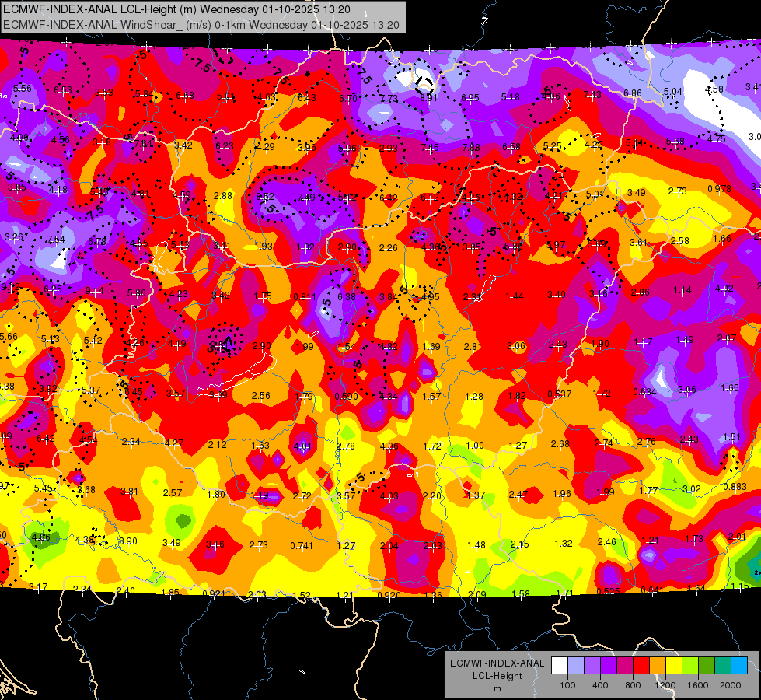Click the legend label 100

point(567,685)
